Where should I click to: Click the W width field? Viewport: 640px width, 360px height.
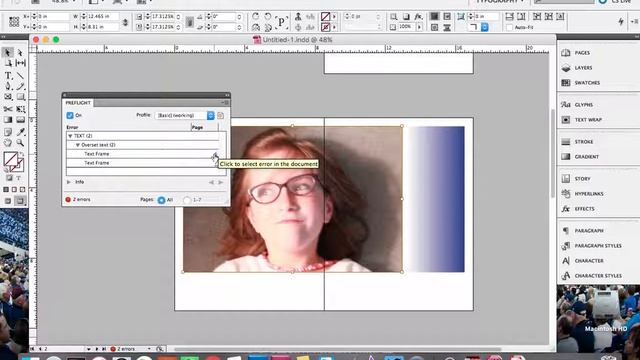[x=103, y=16]
